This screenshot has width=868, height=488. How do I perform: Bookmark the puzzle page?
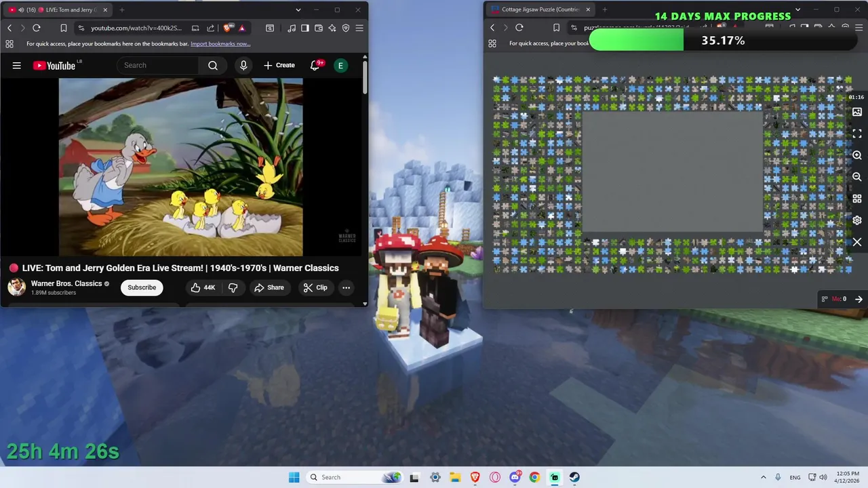click(557, 28)
